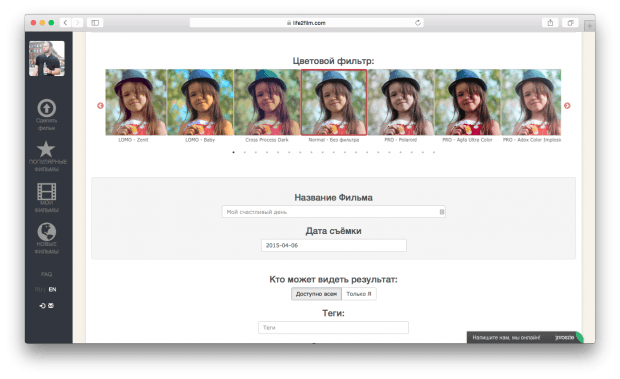Open 'Популярные фильмы' star icon
This screenshot has width=620, height=379.
(46, 149)
